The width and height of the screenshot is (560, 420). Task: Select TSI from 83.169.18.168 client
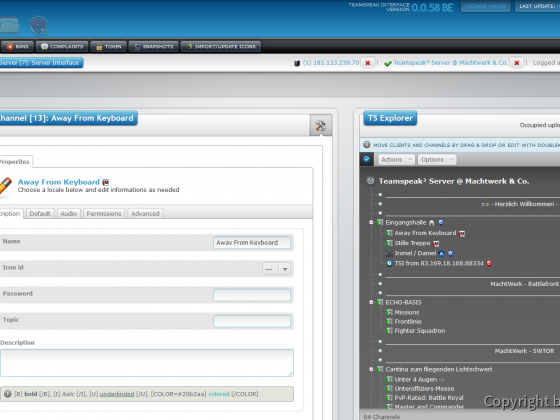click(x=439, y=263)
